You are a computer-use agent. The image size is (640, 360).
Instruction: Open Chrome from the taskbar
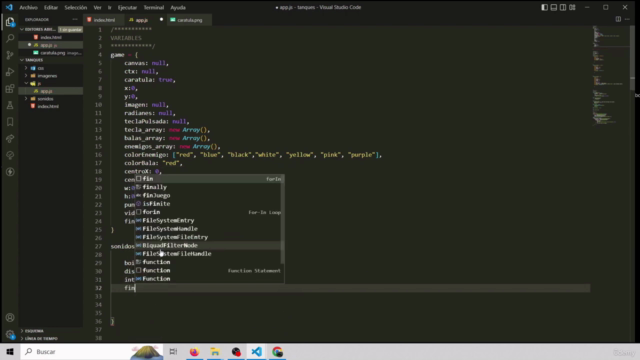(278, 351)
